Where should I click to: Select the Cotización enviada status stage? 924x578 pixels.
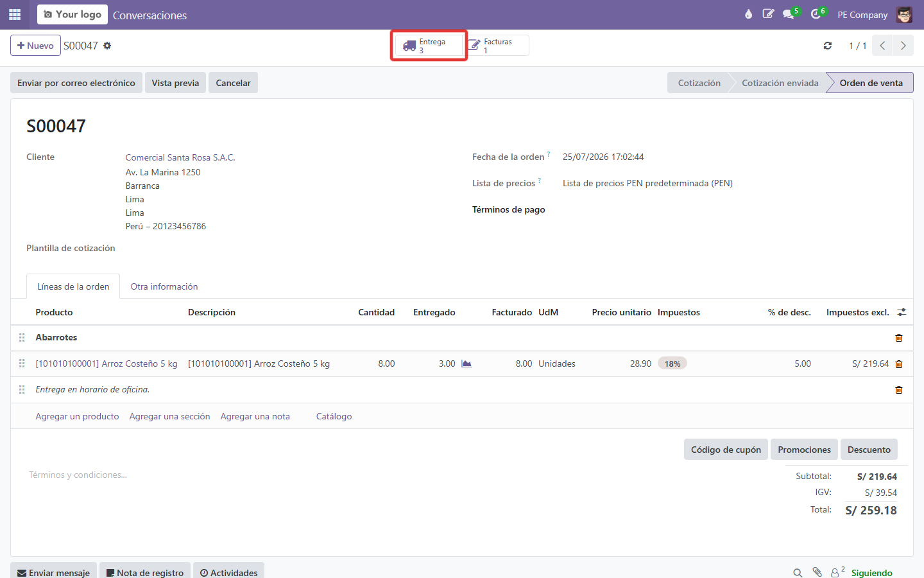coord(780,83)
